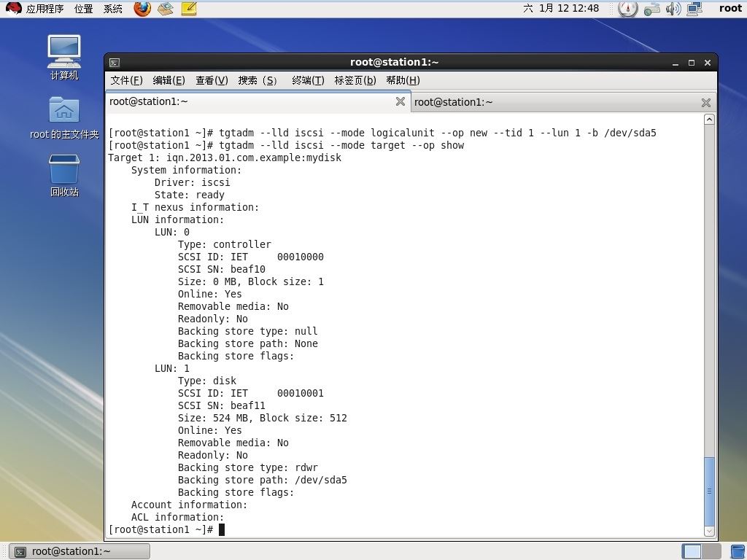Click the date and time clock
747x560 pixels.
click(x=561, y=9)
